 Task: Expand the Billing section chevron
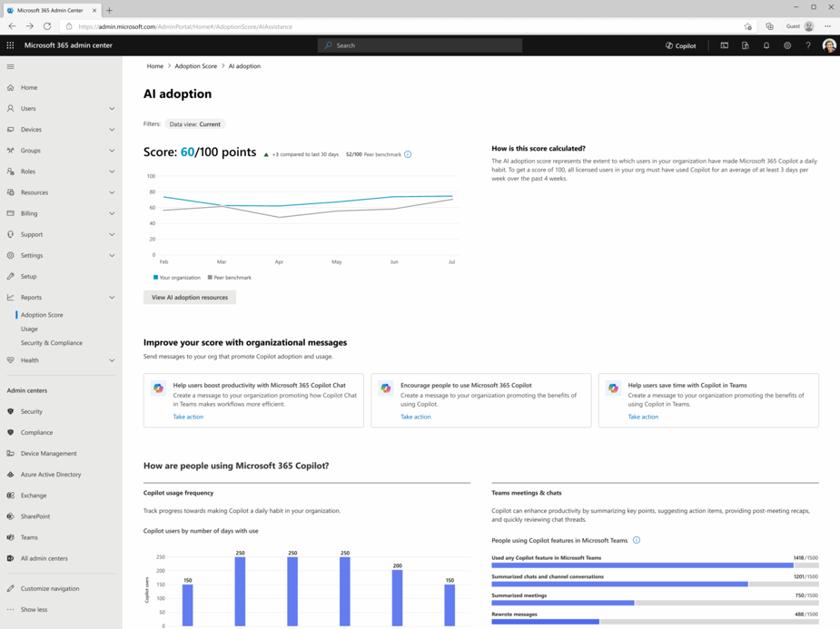[x=112, y=213]
